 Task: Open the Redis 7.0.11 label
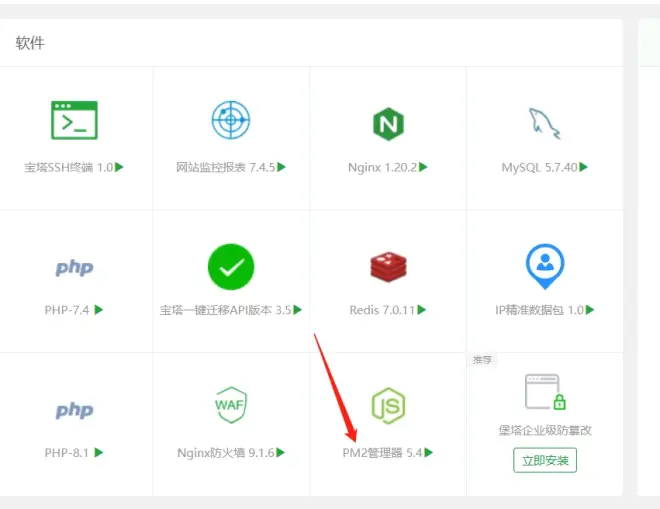tap(382, 310)
